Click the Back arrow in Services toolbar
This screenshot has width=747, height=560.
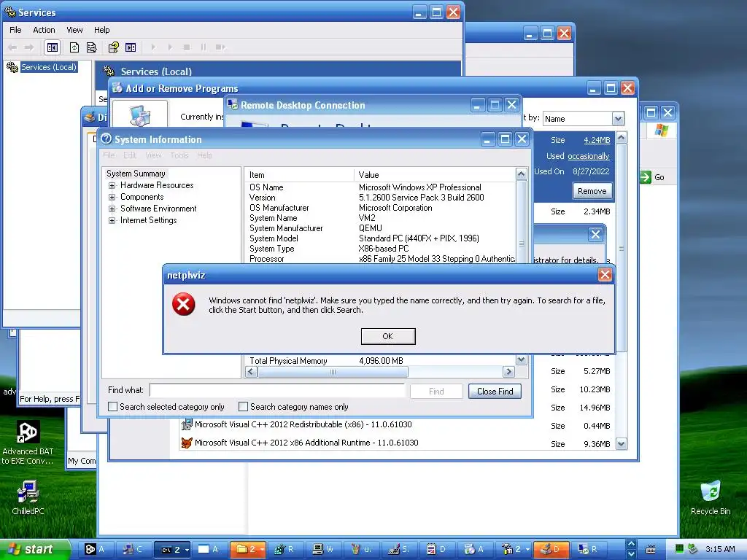point(13,47)
